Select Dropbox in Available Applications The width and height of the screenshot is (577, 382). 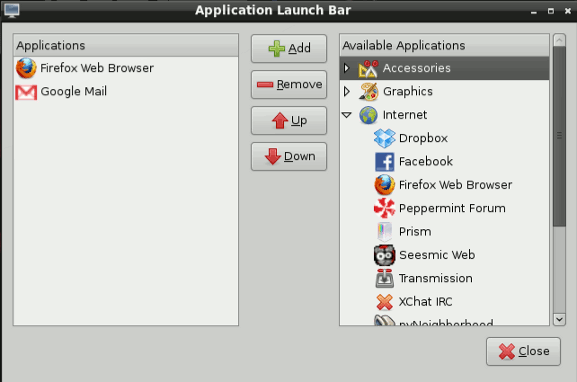tap(423, 138)
